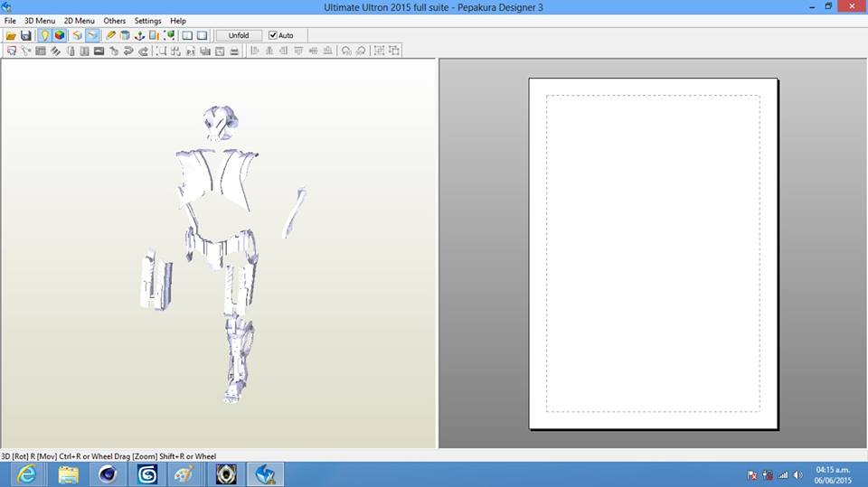
Task: Toggle the left split window layout button
Action: pos(187,35)
